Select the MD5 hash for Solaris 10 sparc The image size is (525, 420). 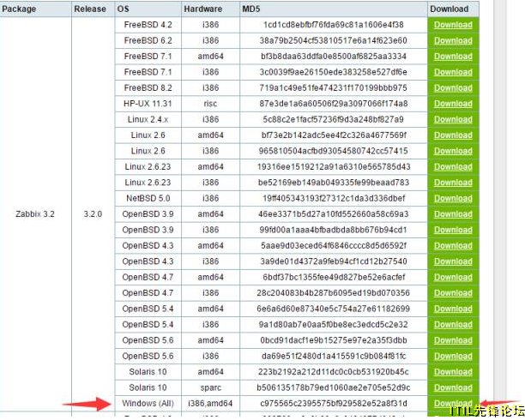[334, 387]
